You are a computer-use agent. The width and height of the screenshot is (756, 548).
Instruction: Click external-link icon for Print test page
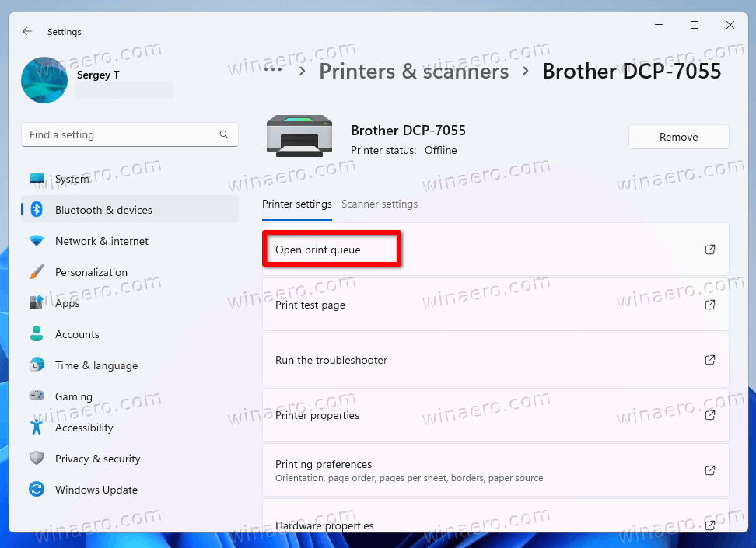tap(709, 305)
